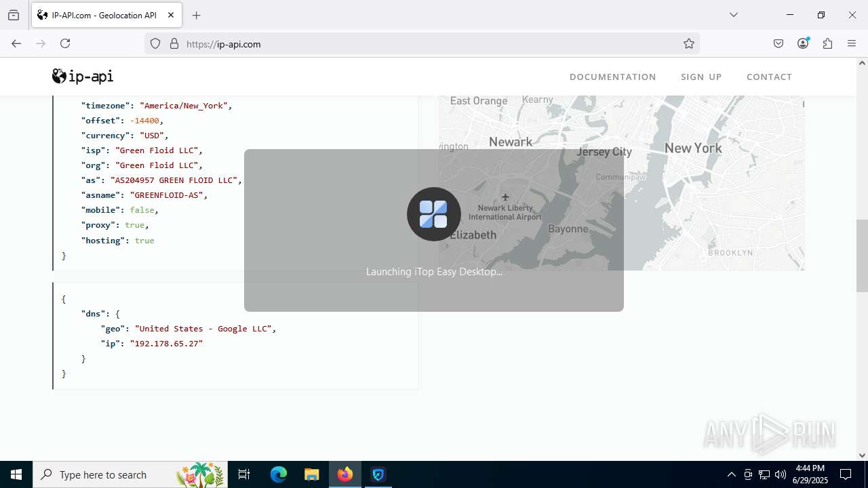Viewport: 868px width, 488px height.
Task: Select the IP-API.com Geolocation API tab
Action: [105, 15]
